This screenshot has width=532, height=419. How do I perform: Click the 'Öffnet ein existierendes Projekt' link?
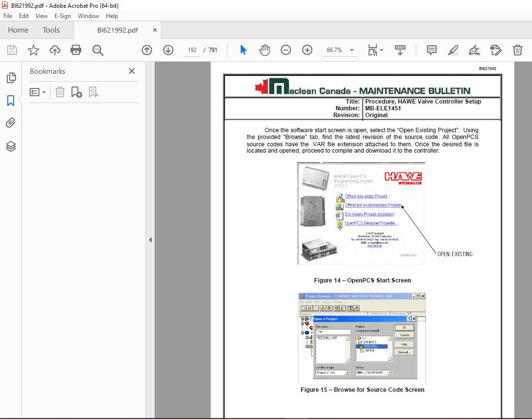pyautogui.click(x=373, y=205)
